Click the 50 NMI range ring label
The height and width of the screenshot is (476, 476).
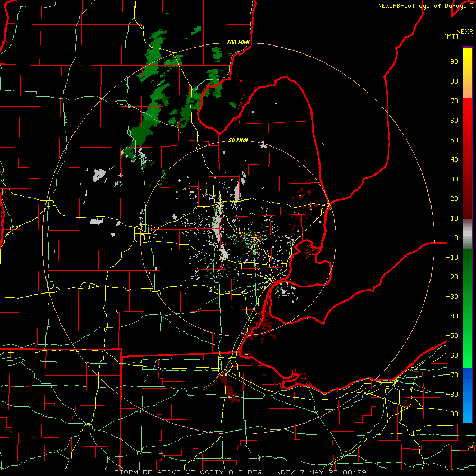[238, 140]
